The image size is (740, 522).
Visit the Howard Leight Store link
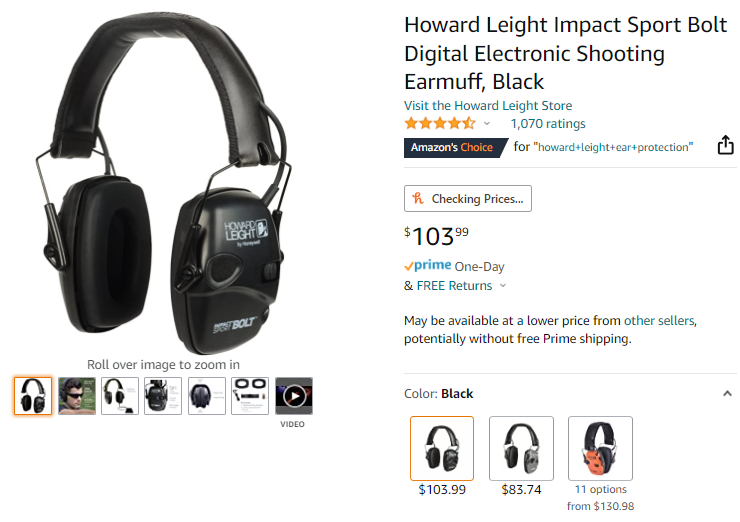pyautogui.click(x=488, y=106)
